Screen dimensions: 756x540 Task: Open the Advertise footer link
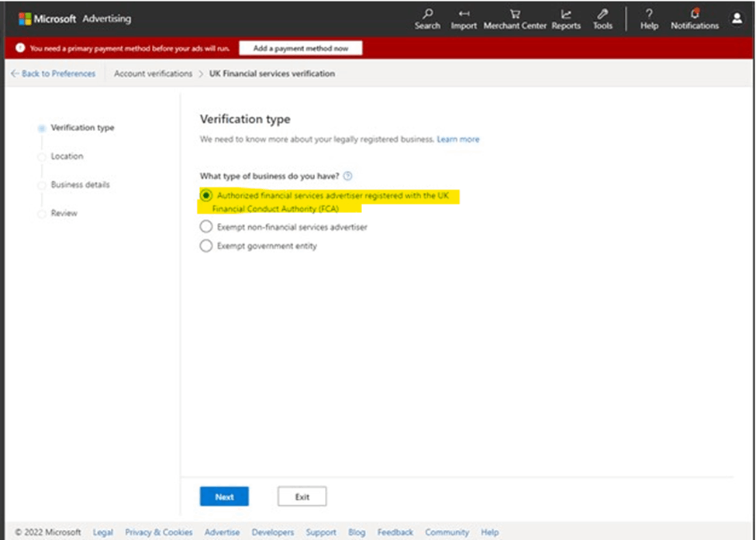coord(222,532)
